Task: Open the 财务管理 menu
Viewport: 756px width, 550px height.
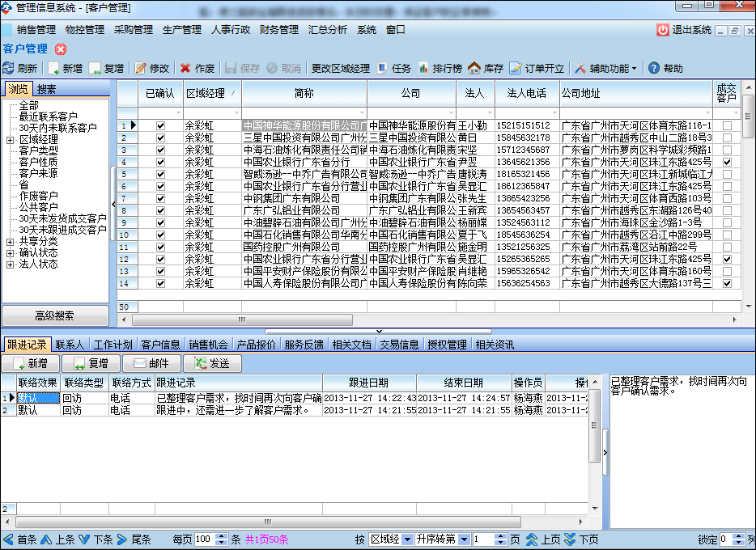Action: click(279, 30)
